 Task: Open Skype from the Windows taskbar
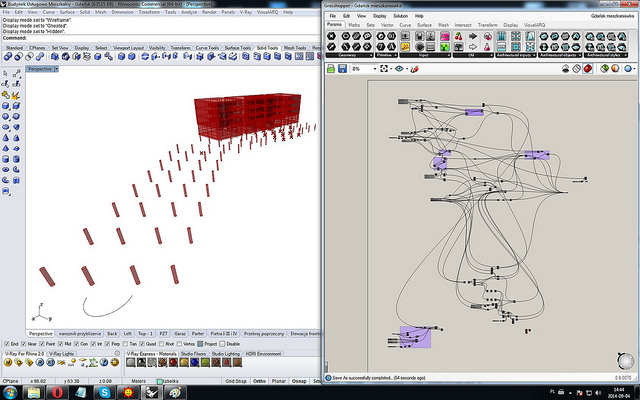[x=105, y=392]
